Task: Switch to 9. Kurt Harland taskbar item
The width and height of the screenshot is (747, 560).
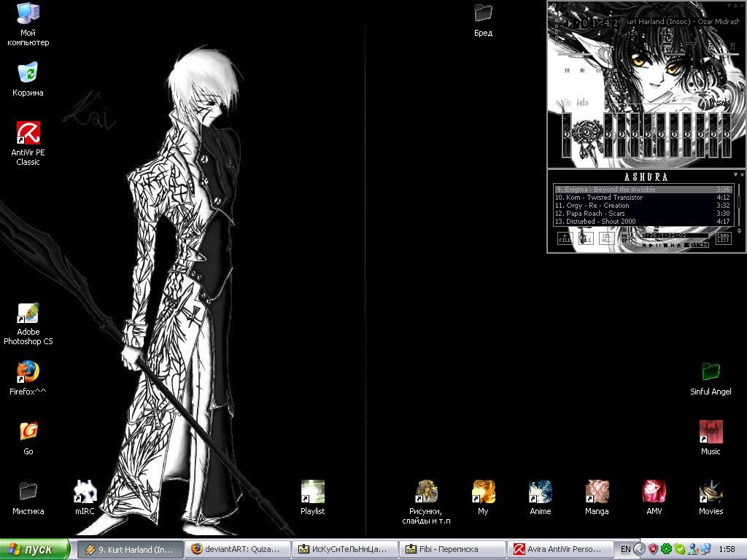Action: pyautogui.click(x=130, y=549)
